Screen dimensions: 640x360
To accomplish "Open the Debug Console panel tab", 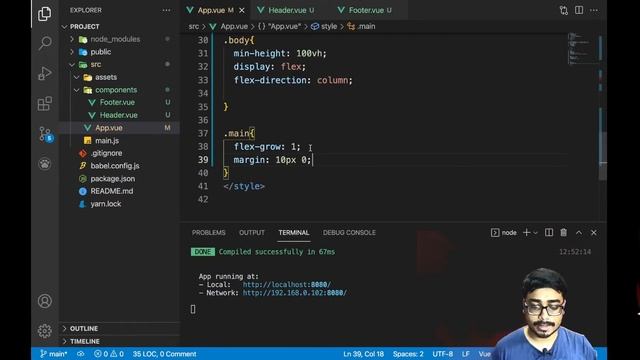I will (349, 232).
